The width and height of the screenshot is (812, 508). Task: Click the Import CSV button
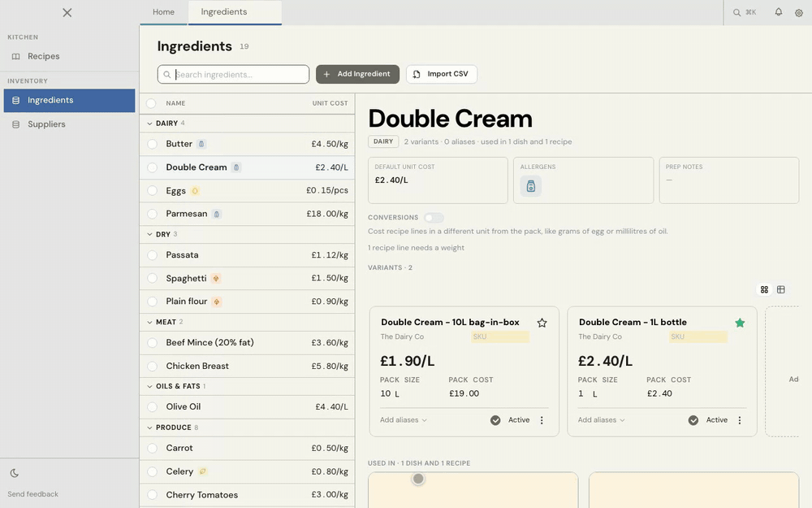(441, 74)
